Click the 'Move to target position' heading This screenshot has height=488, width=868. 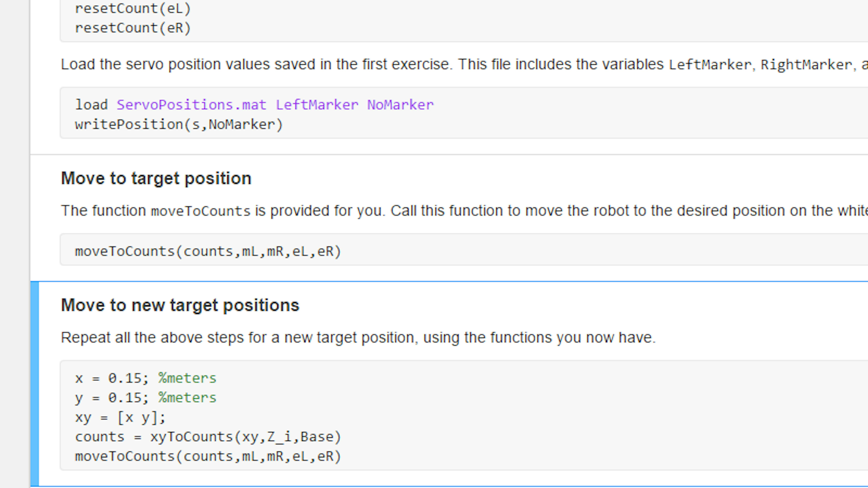(x=156, y=178)
